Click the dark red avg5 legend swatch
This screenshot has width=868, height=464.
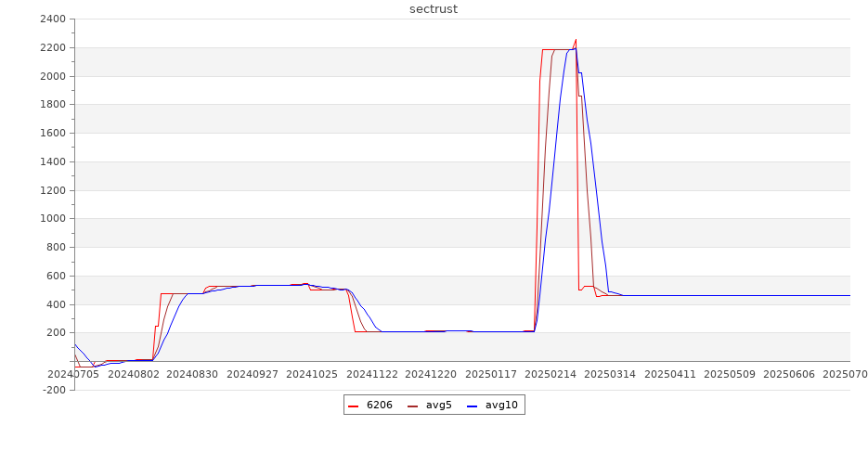(413, 406)
